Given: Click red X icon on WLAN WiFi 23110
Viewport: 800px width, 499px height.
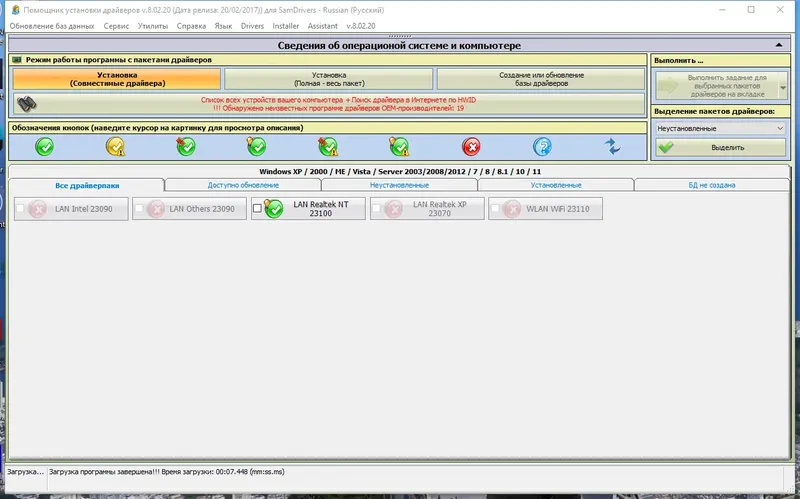Looking at the screenshot, I should [x=512, y=209].
